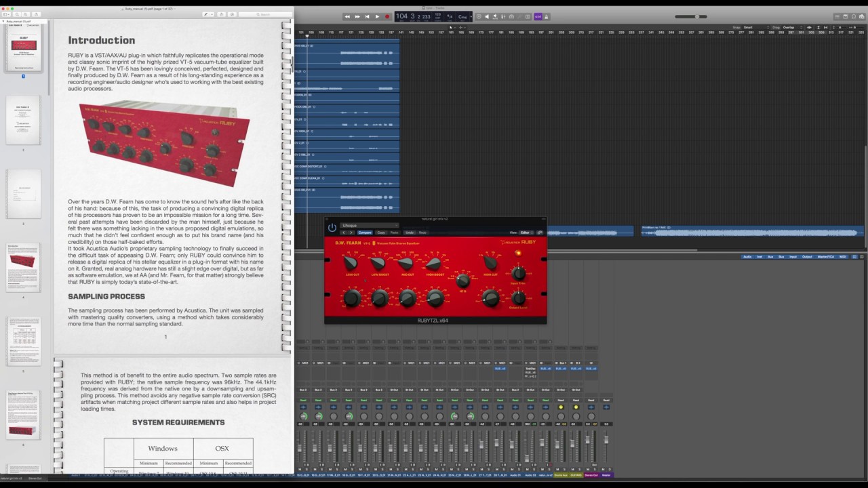Select page 4 thumbnail with red unit

tap(24, 267)
